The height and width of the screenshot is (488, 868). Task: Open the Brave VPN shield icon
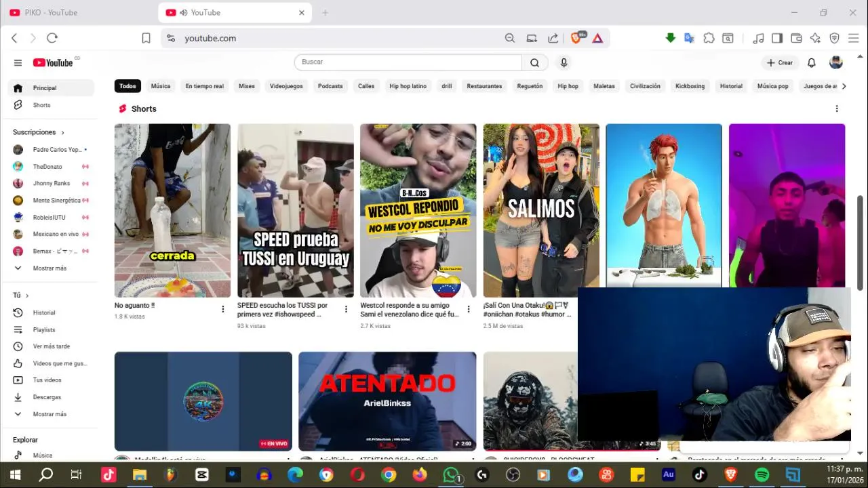tap(835, 38)
